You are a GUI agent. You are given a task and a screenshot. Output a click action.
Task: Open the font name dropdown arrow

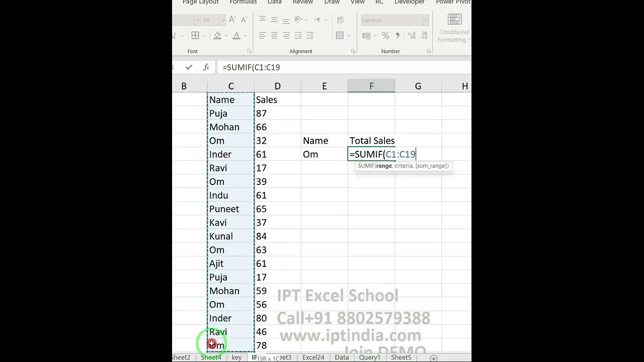[198, 20]
